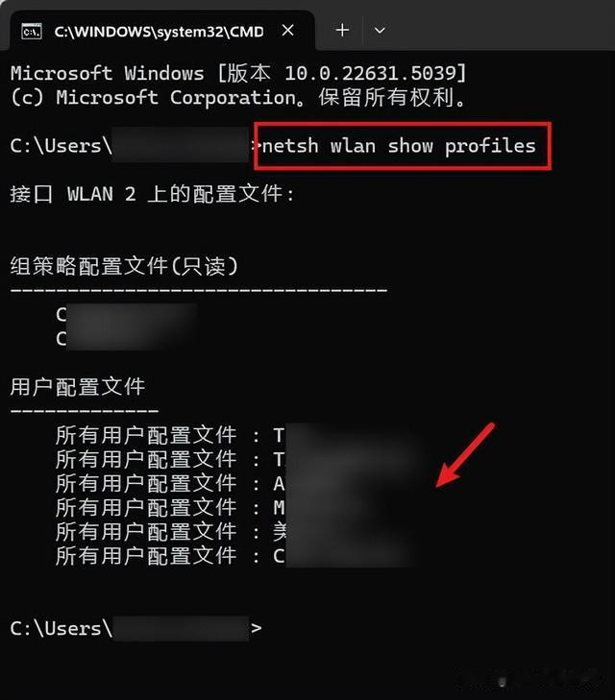This screenshot has width=615, height=700.
Task: Click the red arrow annotation
Action: (x=465, y=455)
